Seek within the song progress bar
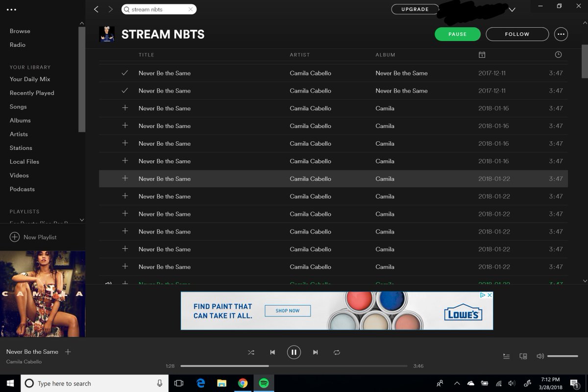The image size is (588, 392). (294, 366)
